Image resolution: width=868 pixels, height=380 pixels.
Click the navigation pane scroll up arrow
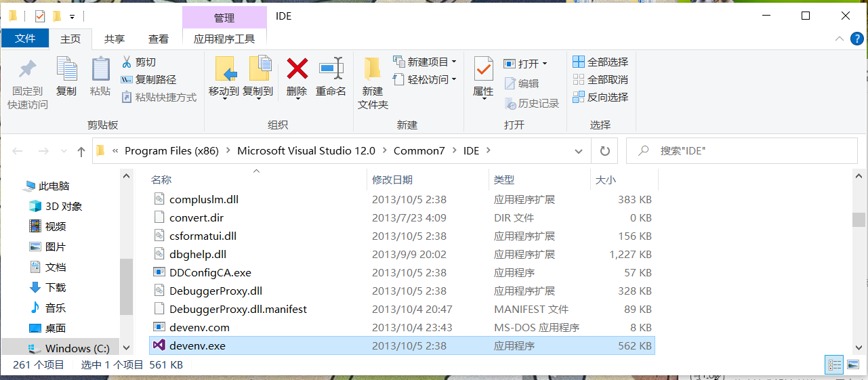(127, 176)
